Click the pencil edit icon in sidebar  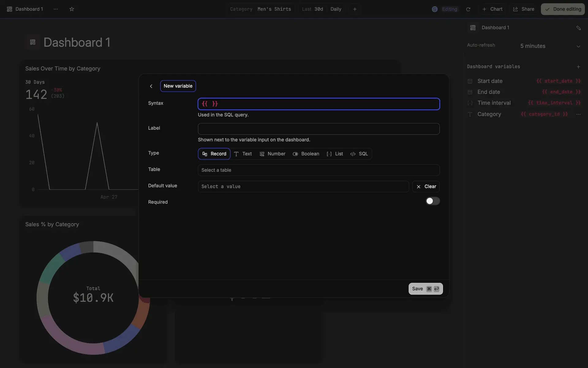tap(578, 28)
